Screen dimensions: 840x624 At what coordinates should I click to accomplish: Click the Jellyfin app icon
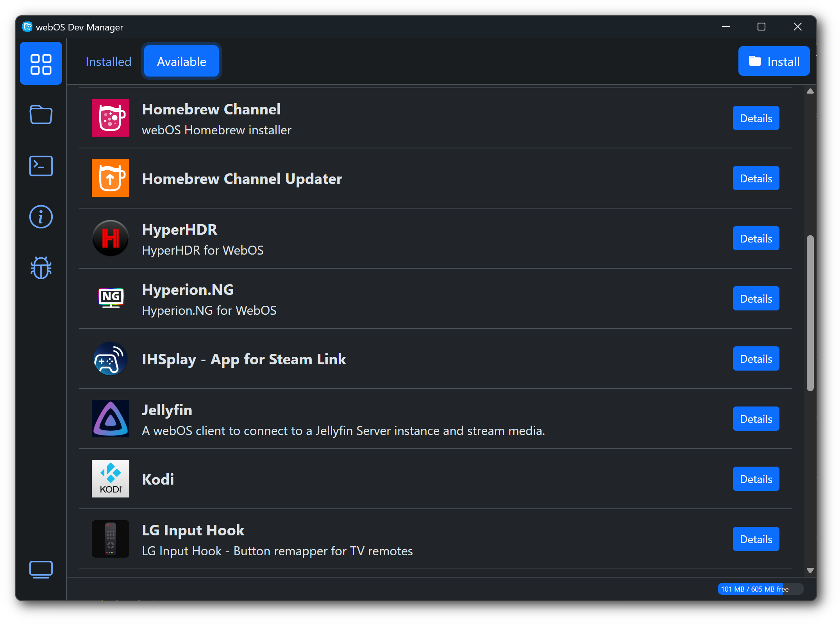click(x=111, y=419)
